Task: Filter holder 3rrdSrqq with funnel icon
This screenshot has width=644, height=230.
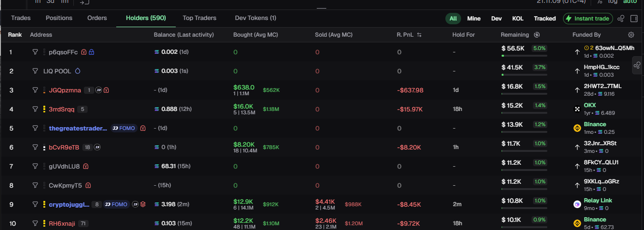Action: click(x=35, y=109)
